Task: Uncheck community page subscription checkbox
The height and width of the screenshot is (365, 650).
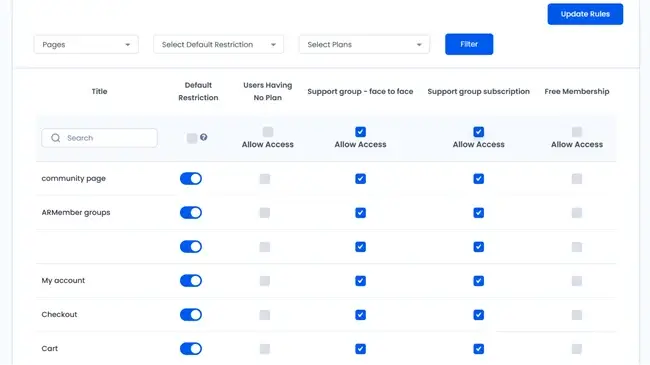Action: click(479, 179)
